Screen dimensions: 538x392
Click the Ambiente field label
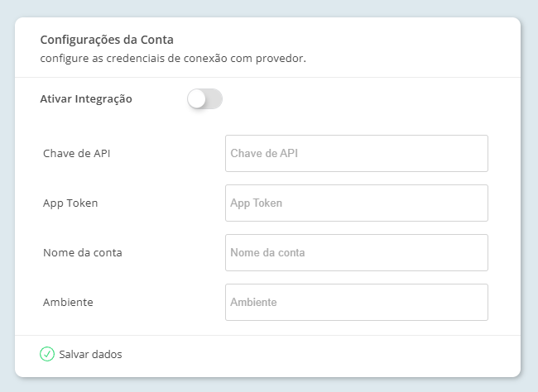68,302
